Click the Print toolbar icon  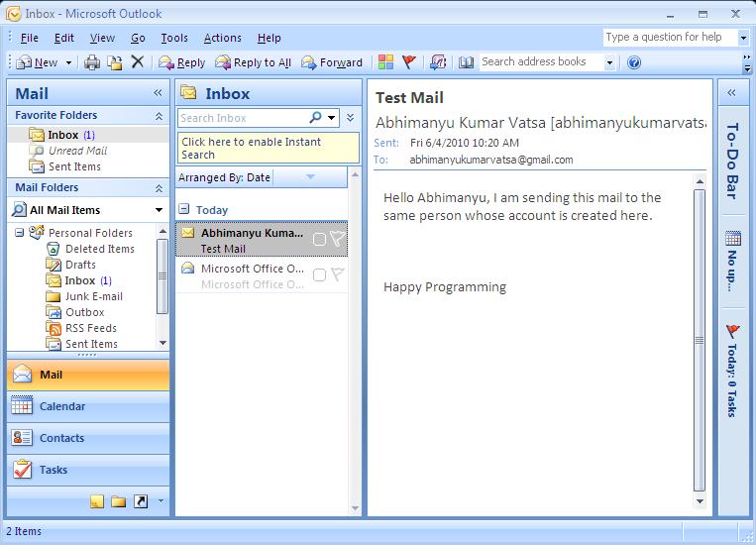click(92, 62)
